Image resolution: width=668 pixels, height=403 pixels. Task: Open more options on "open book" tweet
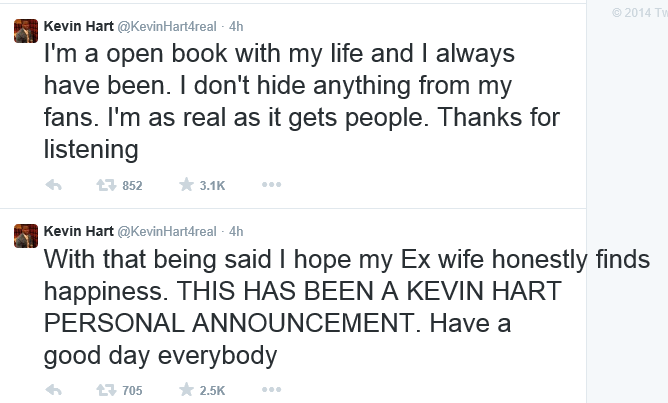click(x=271, y=185)
